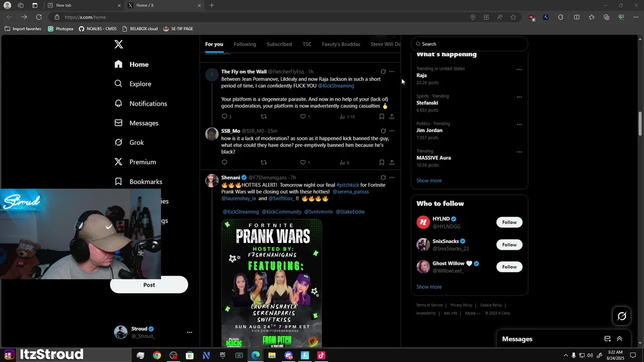Viewport: 644px width, 362px height.
Task: Ask Grok about the Shenani post
Action: [x=383, y=177]
